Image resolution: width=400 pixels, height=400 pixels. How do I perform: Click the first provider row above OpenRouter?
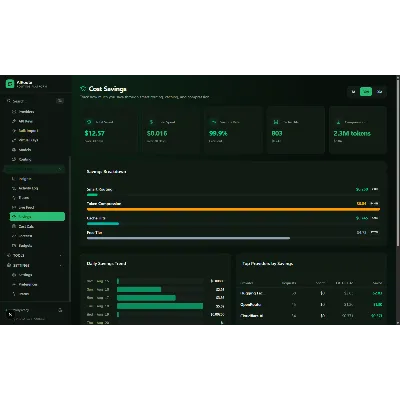pos(311,293)
